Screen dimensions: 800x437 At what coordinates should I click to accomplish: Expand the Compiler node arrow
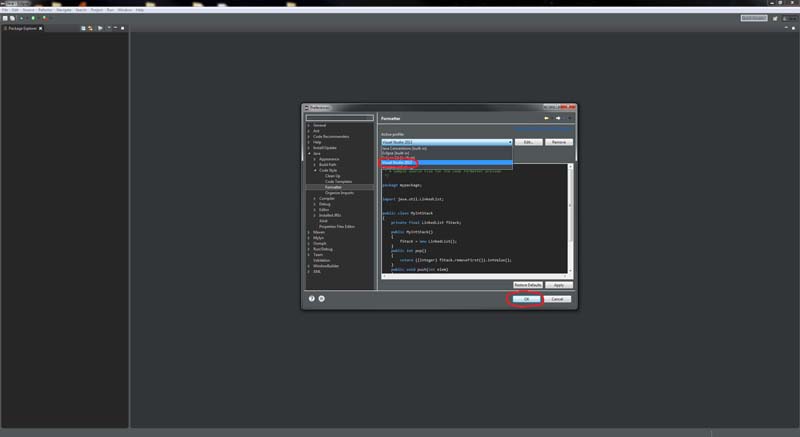click(315, 198)
